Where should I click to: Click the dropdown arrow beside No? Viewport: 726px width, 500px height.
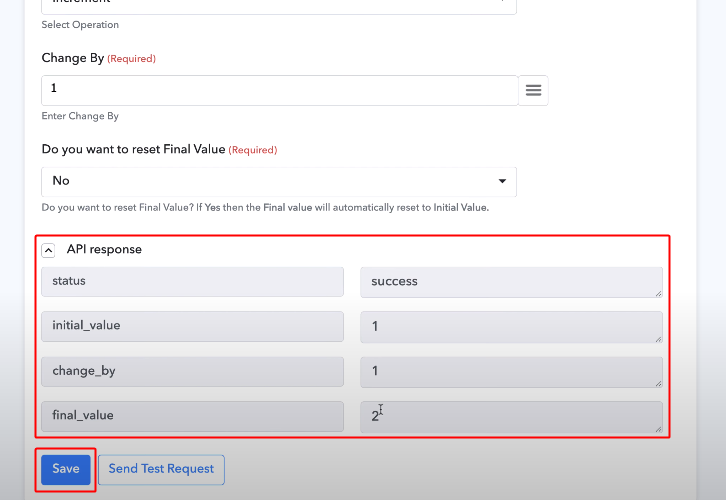click(x=502, y=181)
